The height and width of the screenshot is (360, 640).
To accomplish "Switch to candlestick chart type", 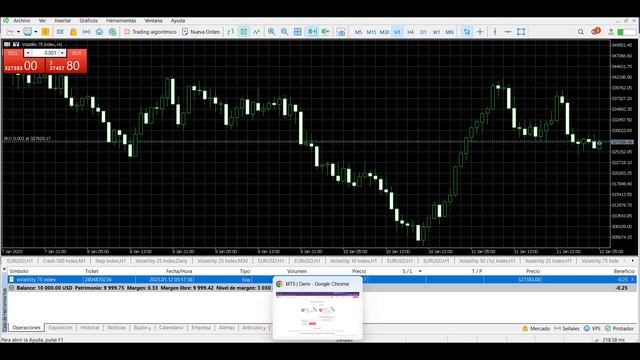I will point(244,31).
